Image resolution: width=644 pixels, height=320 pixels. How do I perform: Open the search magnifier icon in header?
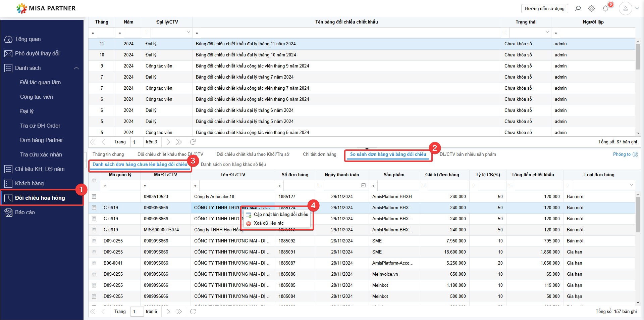[x=578, y=8]
